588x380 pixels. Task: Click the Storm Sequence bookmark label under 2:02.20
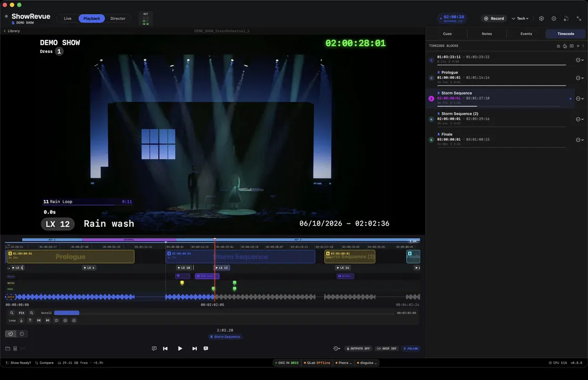pyautogui.click(x=225, y=337)
